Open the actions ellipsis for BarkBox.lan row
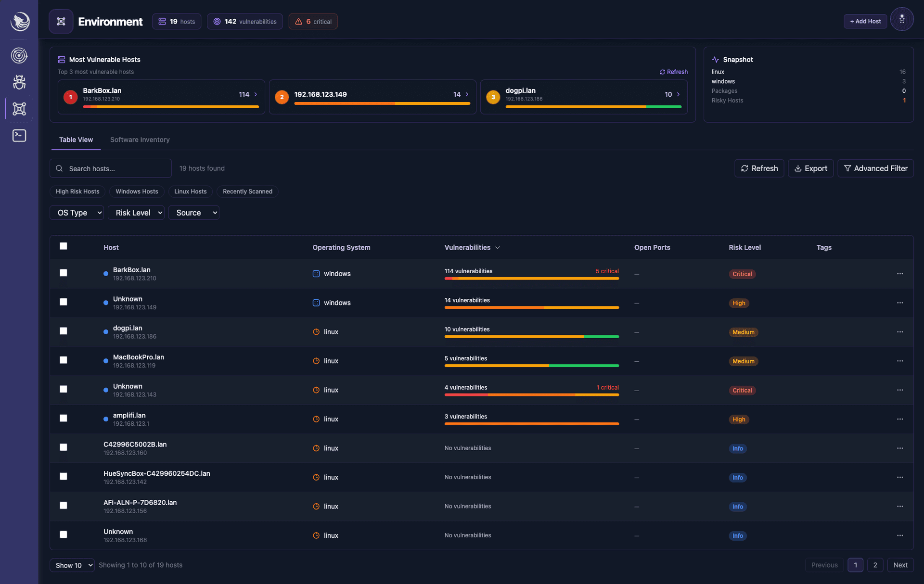This screenshot has width=924, height=584. point(900,274)
